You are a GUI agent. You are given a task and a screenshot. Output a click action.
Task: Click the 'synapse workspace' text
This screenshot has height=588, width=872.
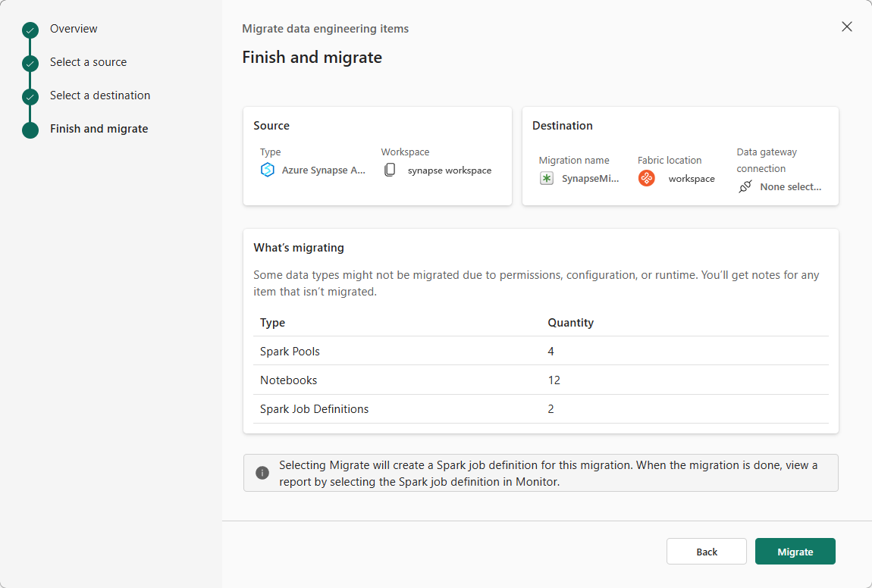point(450,170)
